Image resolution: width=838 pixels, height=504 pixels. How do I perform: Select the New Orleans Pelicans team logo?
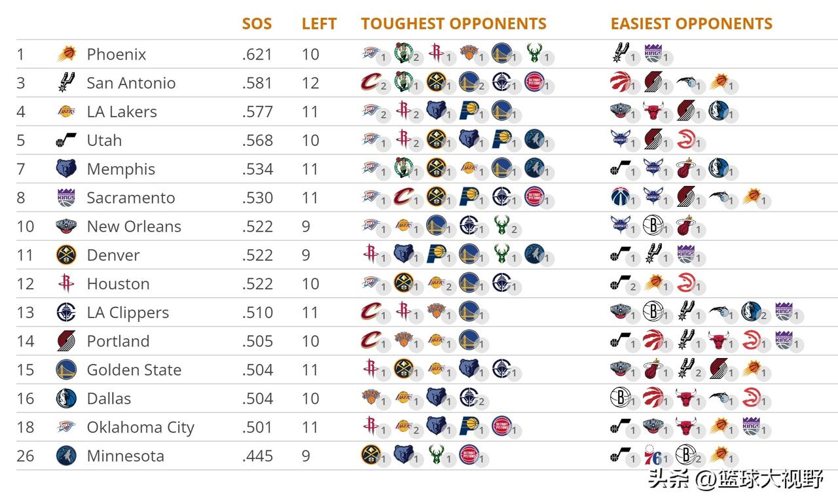pos(66,226)
